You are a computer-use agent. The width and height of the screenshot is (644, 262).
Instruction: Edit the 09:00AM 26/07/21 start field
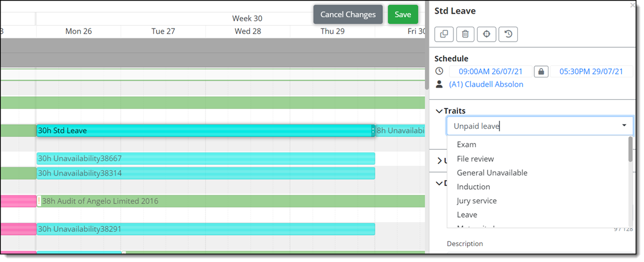[x=490, y=72]
